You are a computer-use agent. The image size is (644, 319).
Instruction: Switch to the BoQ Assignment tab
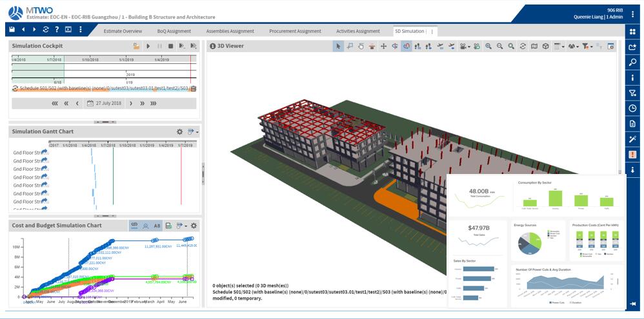174,31
